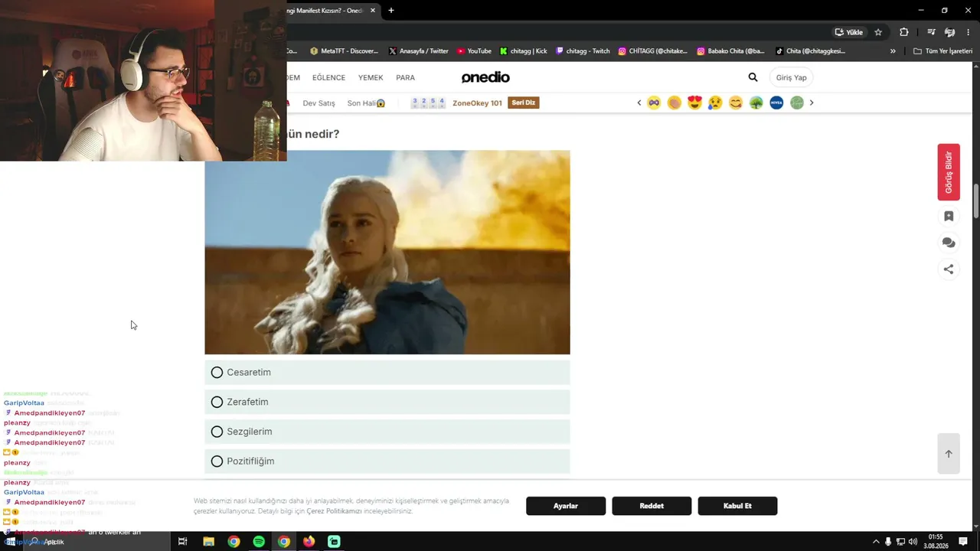Select the crying emoji reaction

pos(715,103)
